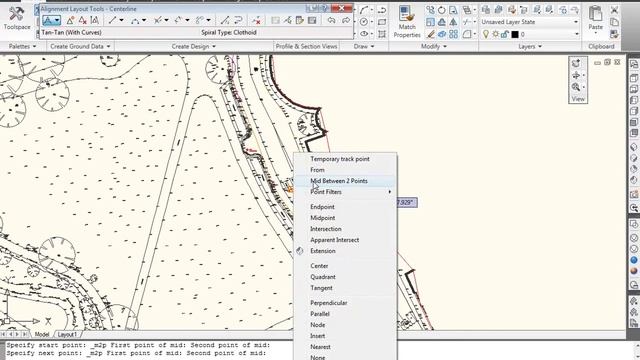
Task: Click the Redo arrow in Alignment Layout Tools
Action: click(x=346, y=20)
